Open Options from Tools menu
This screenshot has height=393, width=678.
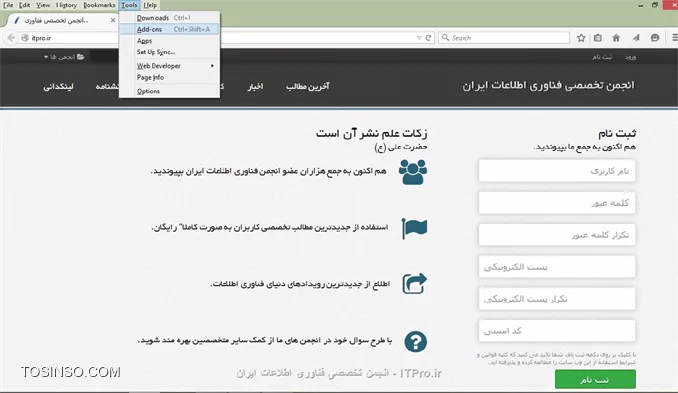click(x=170, y=91)
